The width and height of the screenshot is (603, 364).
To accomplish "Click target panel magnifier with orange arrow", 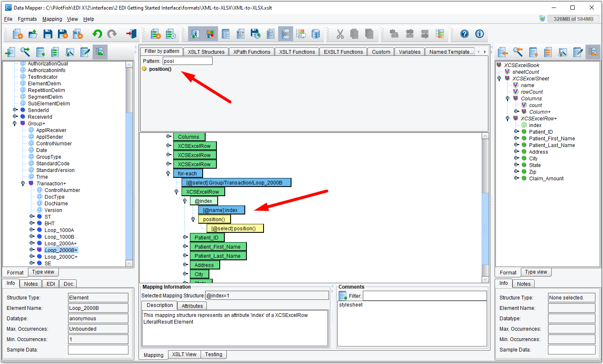I will tap(518, 52).
